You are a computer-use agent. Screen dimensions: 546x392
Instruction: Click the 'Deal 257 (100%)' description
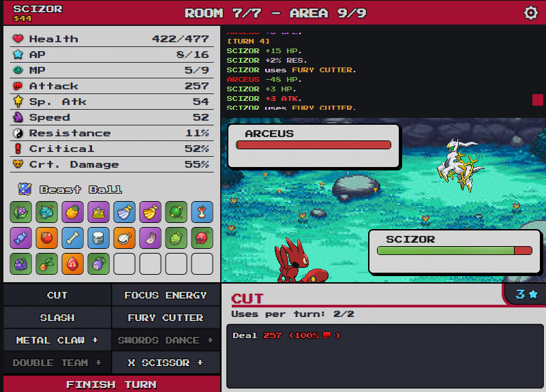[x=286, y=335]
